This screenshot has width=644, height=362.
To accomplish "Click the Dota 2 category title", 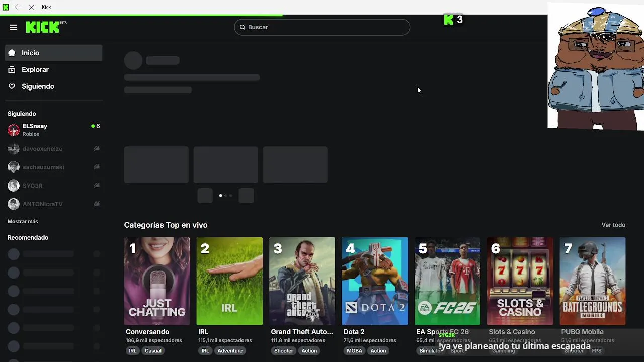I will pos(354,332).
